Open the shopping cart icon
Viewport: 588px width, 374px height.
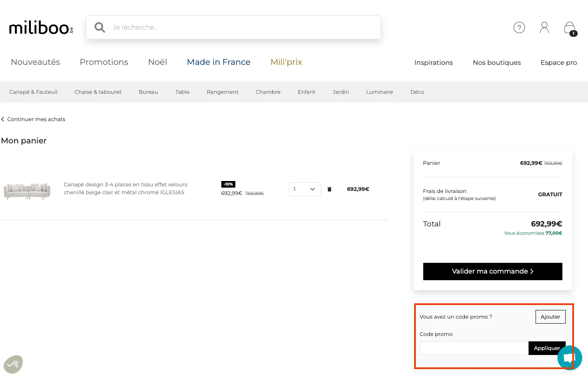pyautogui.click(x=570, y=28)
